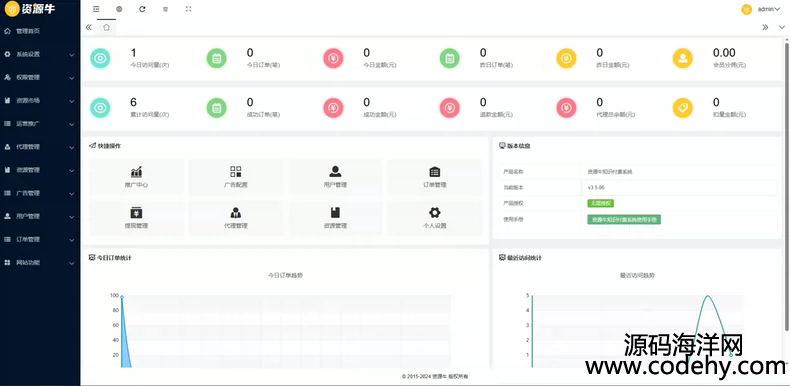Open 个人设置 gear shortcut tile
This screenshot has width=790, height=386.
coord(434,218)
